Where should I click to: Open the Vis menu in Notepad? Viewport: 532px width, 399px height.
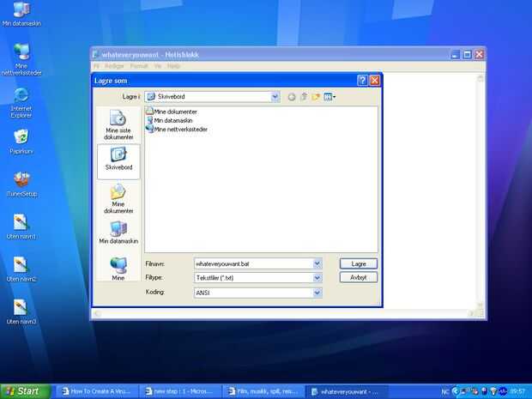click(158, 66)
